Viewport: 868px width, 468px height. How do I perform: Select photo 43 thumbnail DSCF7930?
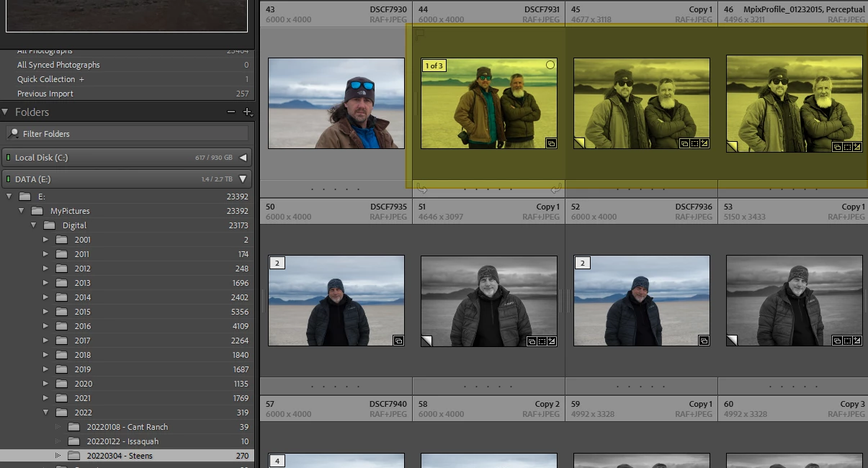[336, 103]
